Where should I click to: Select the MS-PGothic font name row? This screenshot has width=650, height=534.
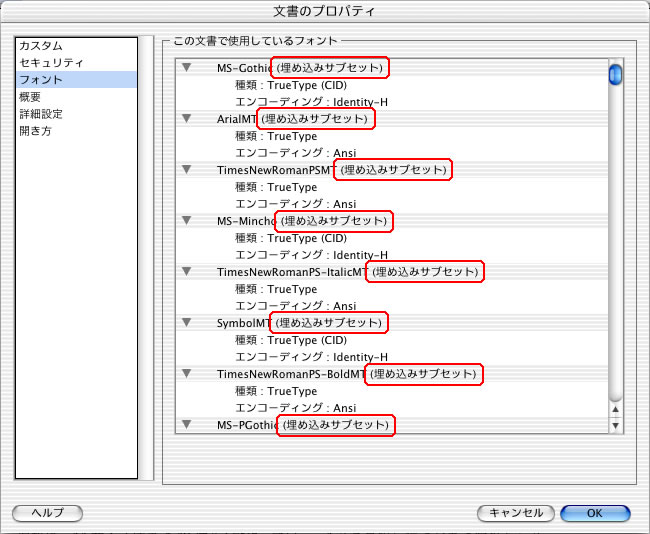tap(392, 425)
